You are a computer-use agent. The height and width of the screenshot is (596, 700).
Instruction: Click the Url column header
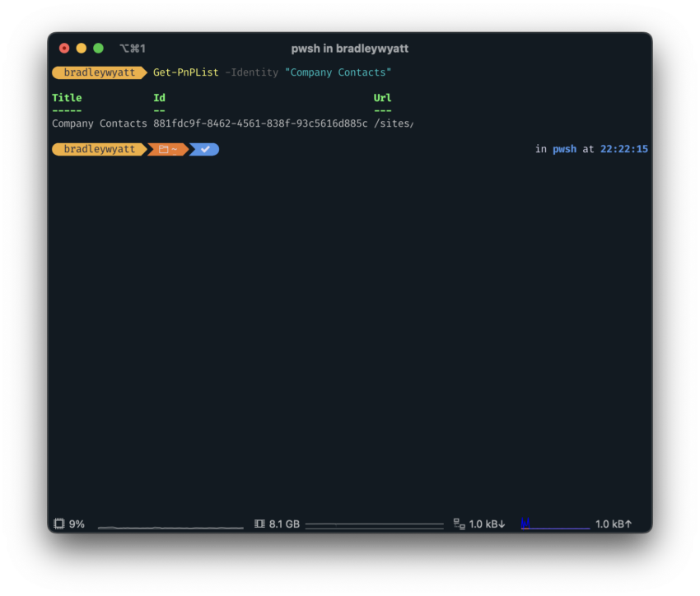tap(383, 98)
